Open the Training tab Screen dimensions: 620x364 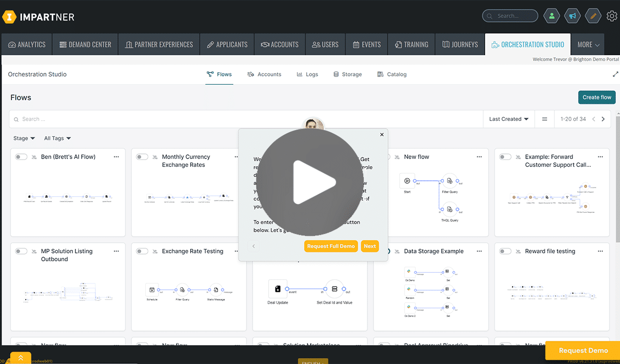(411, 45)
